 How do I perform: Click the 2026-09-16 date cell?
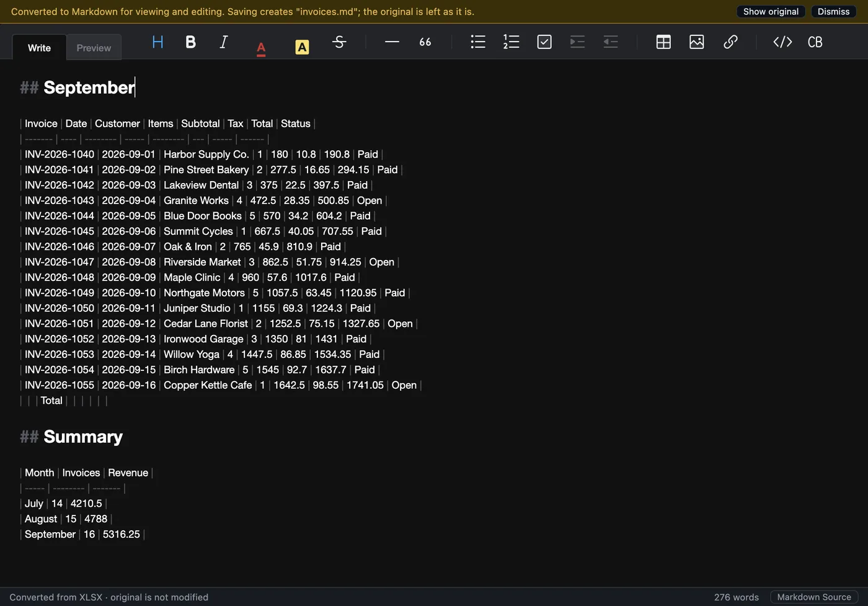(x=129, y=385)
